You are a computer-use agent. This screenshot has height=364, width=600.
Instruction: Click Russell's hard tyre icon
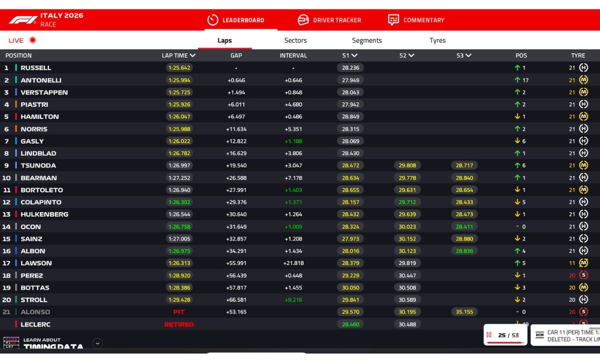coord(583,68)
